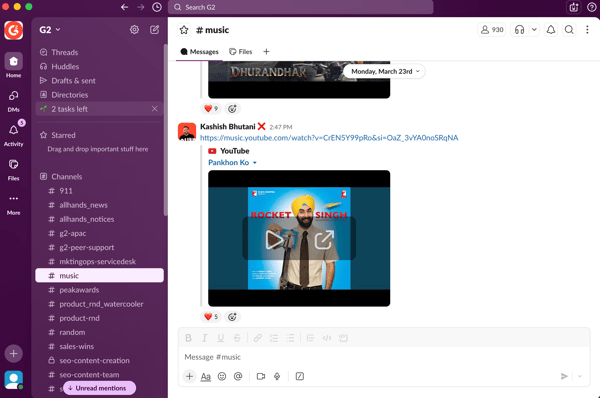The image size is (600, 398).
Task: Expand the G2 workspace menu
Action: (50, 30)
